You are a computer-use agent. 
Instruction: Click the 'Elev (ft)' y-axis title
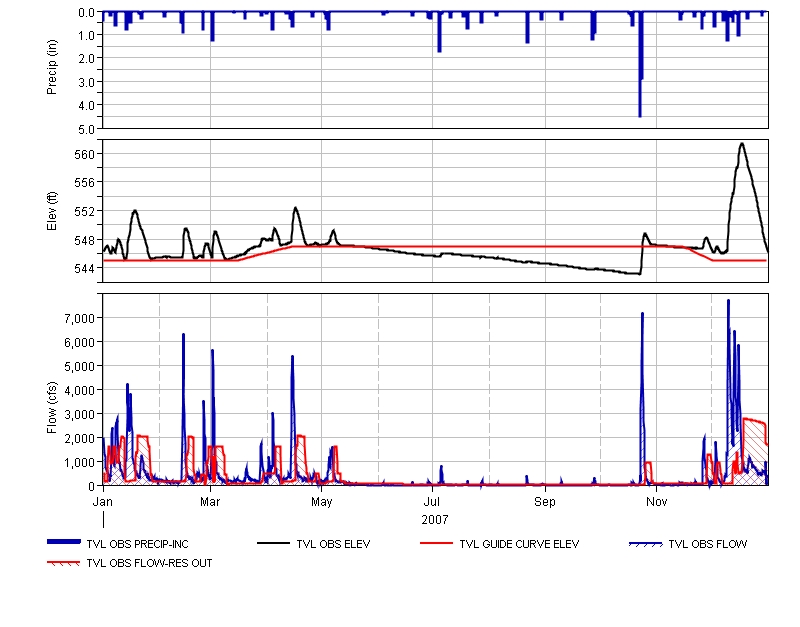(x=51, y=211)
